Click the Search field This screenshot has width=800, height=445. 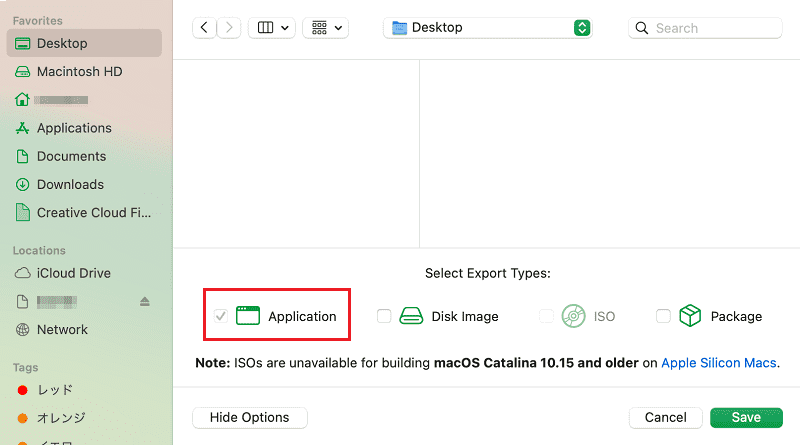[x=705, y=28]
